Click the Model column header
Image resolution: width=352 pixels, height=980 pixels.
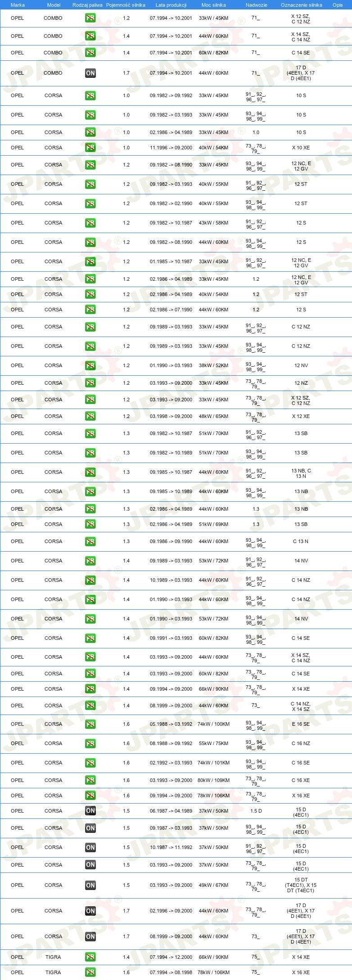(54, 5)
